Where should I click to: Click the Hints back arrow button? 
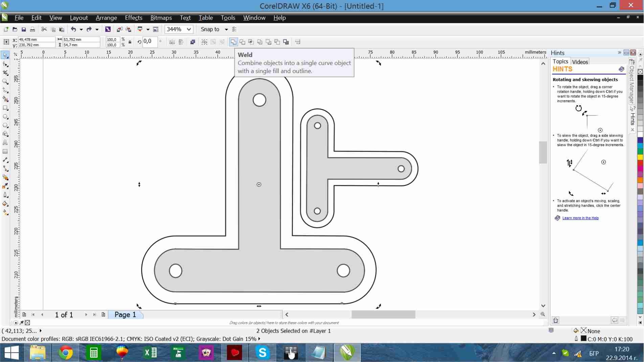point(615,320)
